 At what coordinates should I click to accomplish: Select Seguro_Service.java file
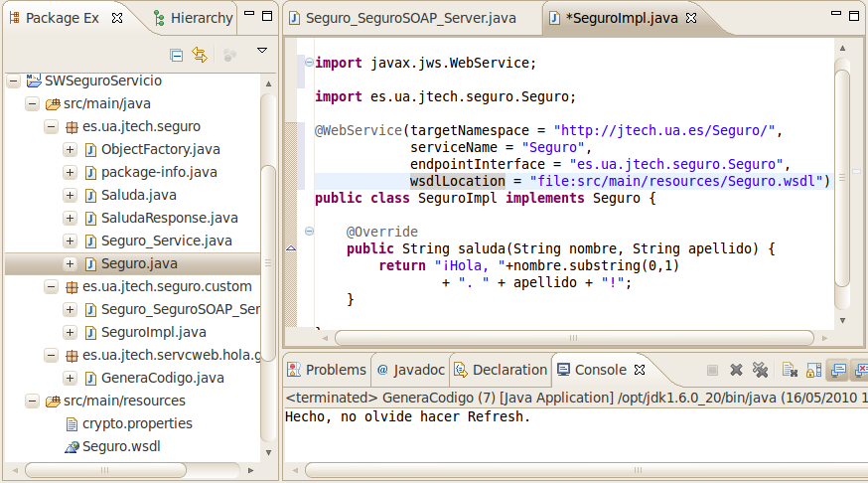(166, 241)
